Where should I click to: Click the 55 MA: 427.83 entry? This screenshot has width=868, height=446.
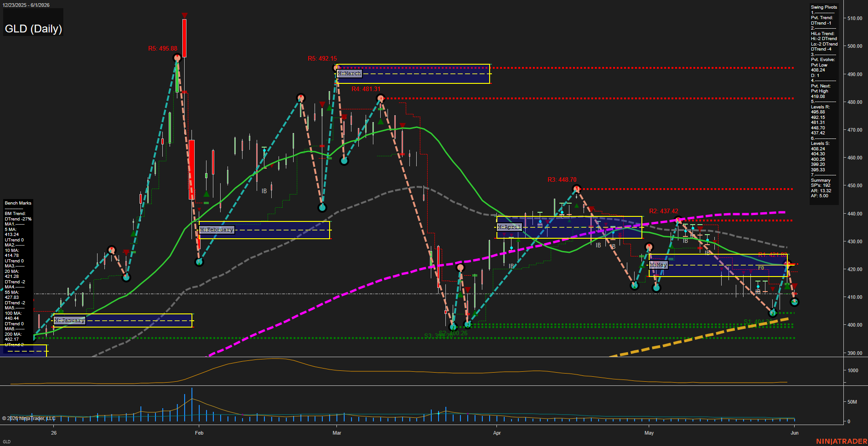click(x=12, y=295)
